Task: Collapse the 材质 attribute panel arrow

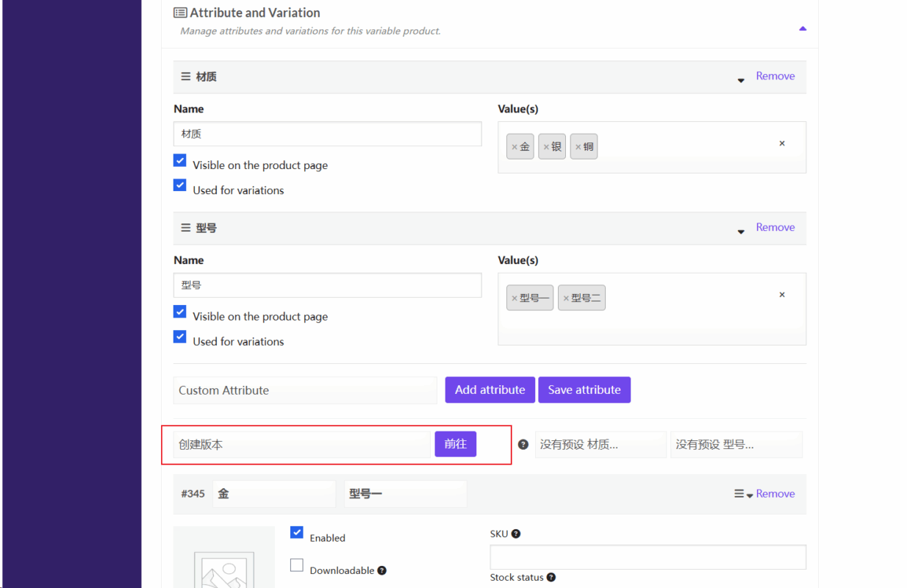Action: (x=741, y=80)
